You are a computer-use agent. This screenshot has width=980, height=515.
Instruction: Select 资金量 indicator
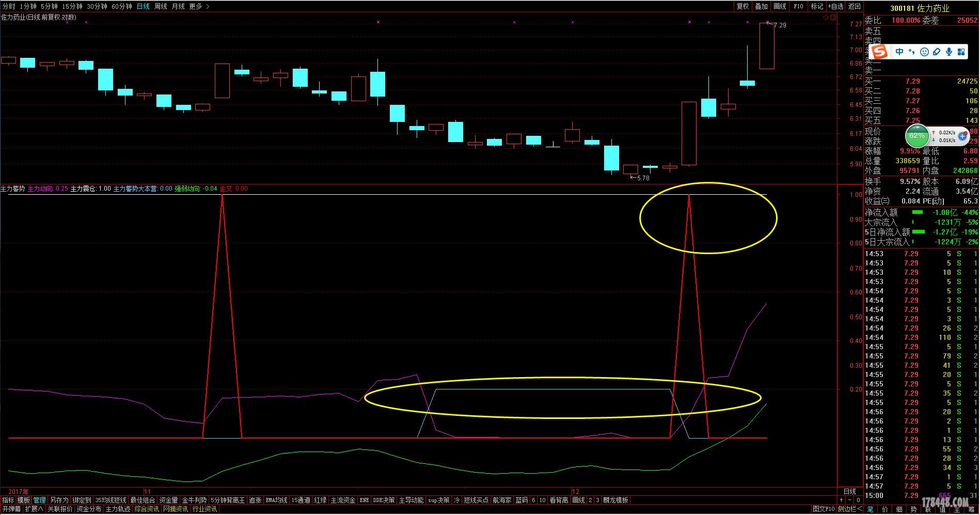(168, 500)
